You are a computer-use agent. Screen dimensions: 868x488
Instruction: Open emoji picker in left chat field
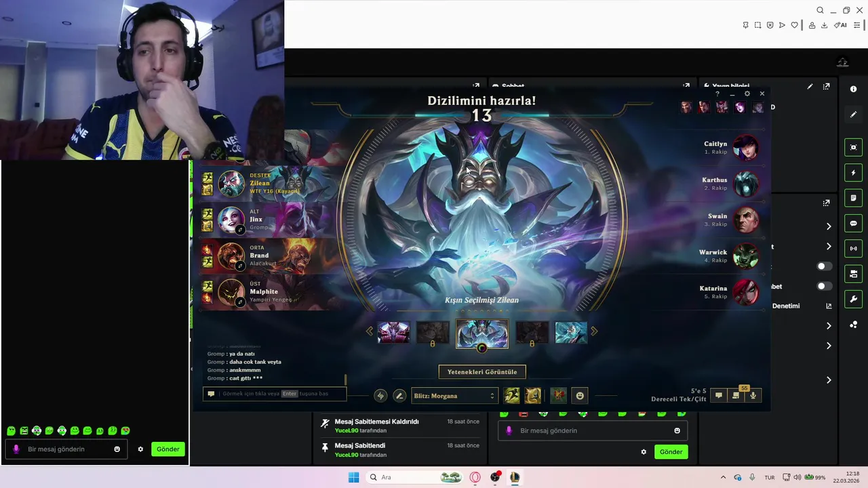[x=117, y=449]
